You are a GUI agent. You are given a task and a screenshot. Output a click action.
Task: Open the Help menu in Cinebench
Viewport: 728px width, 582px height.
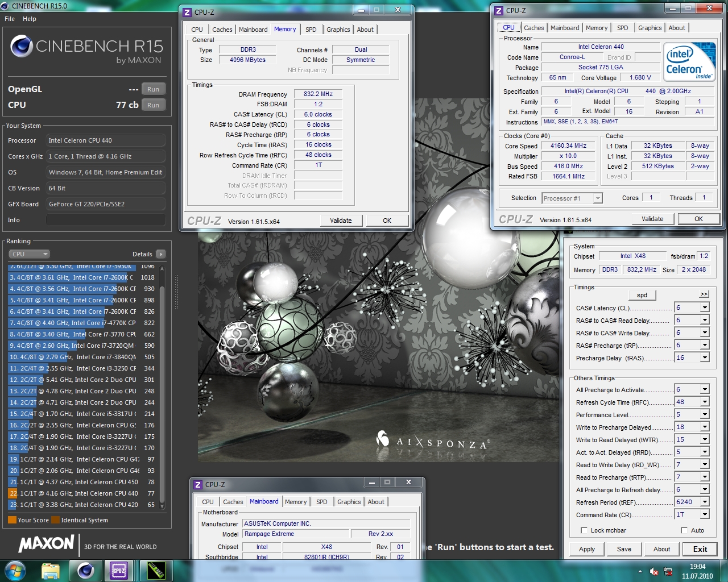click(x=30, y=19)
